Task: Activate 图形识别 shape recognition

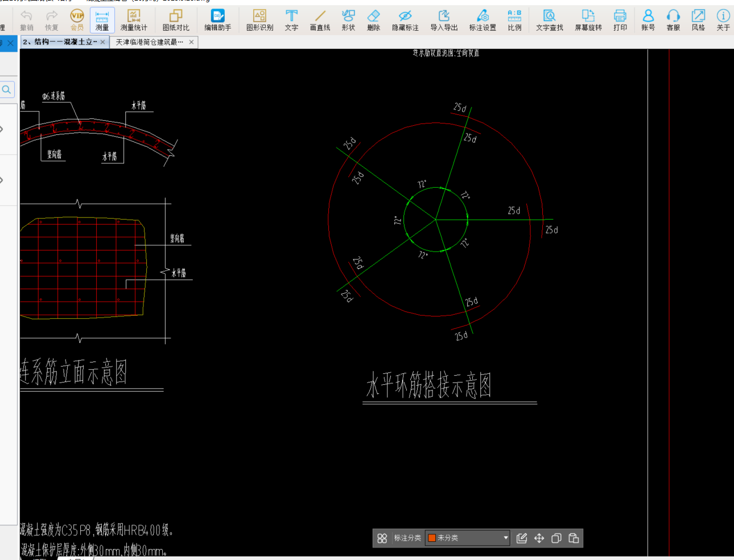Action: (x=259, y=20)
